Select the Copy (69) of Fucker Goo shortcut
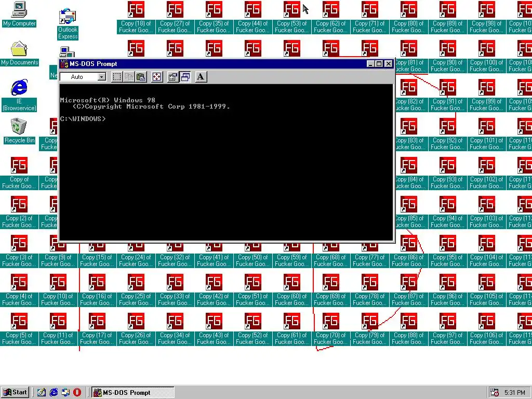This screenshot has height=399, width=532. click(331, 290)
